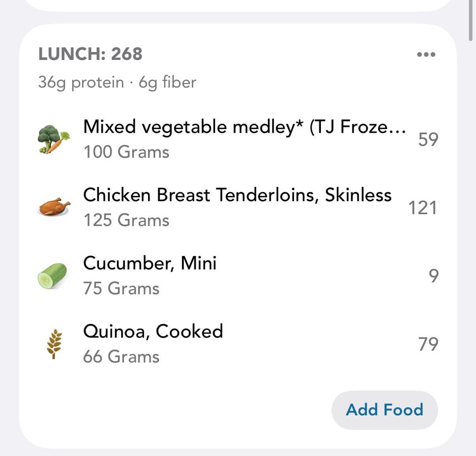Tap the 59 calorie value

pyautogui.click(x=428, y=140)
